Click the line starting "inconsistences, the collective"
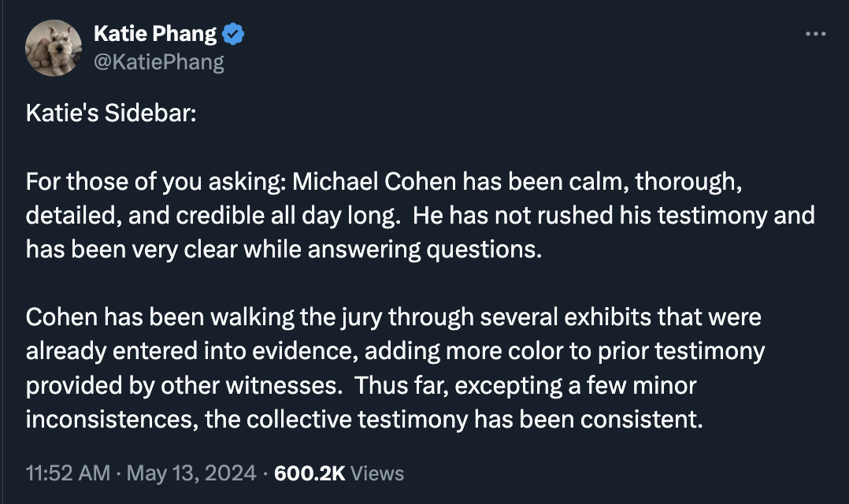Viewport: 849px width, 504px height. click(365, 420)
